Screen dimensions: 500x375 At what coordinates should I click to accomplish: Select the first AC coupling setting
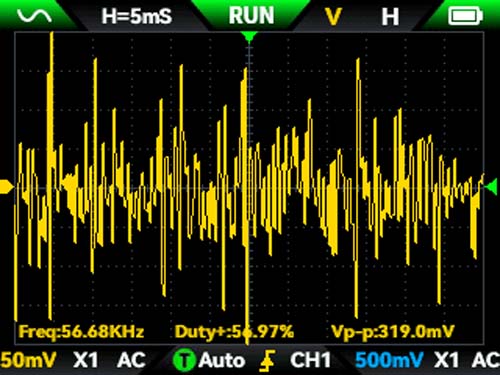click(x=131, y=360)
